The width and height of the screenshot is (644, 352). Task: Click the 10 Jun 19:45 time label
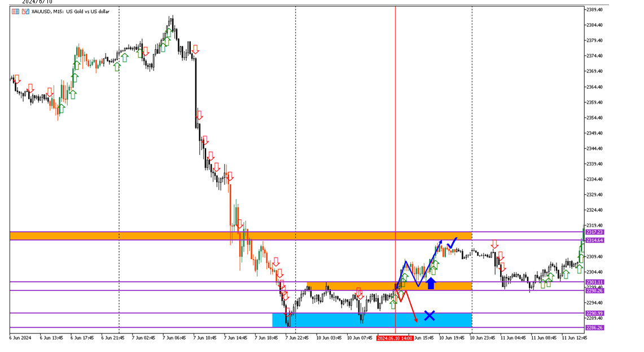pos(452,338)
